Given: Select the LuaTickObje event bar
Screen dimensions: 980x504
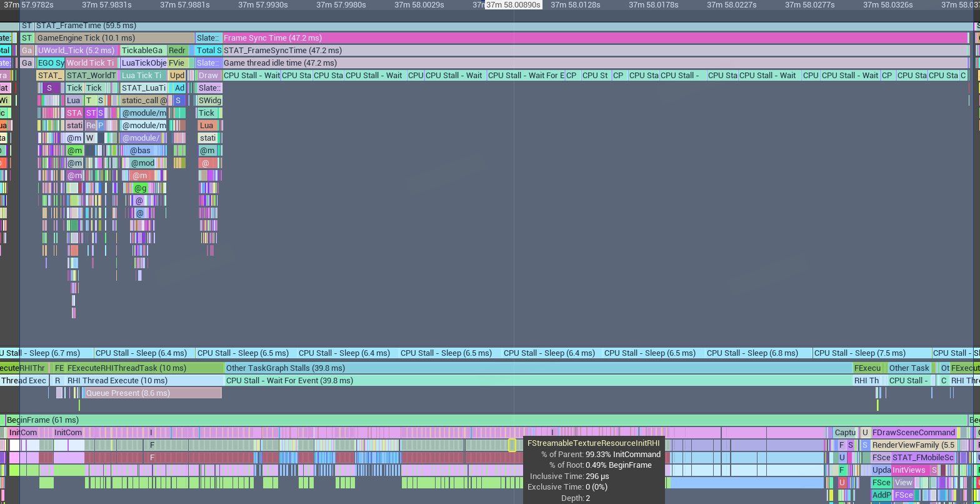Looking at the screenshot, I should [x=144, y=63].
